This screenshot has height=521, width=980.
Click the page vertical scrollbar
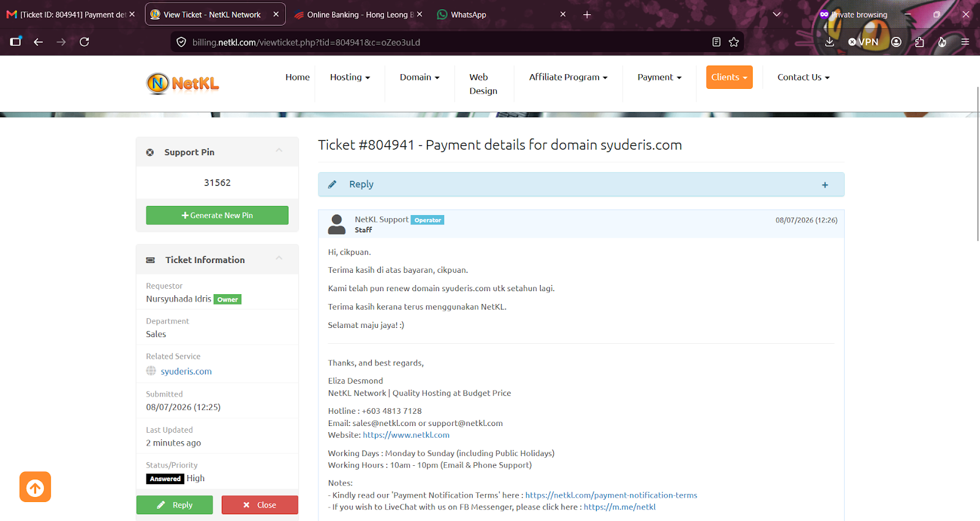pyautogui.click(x=978, y=164)
